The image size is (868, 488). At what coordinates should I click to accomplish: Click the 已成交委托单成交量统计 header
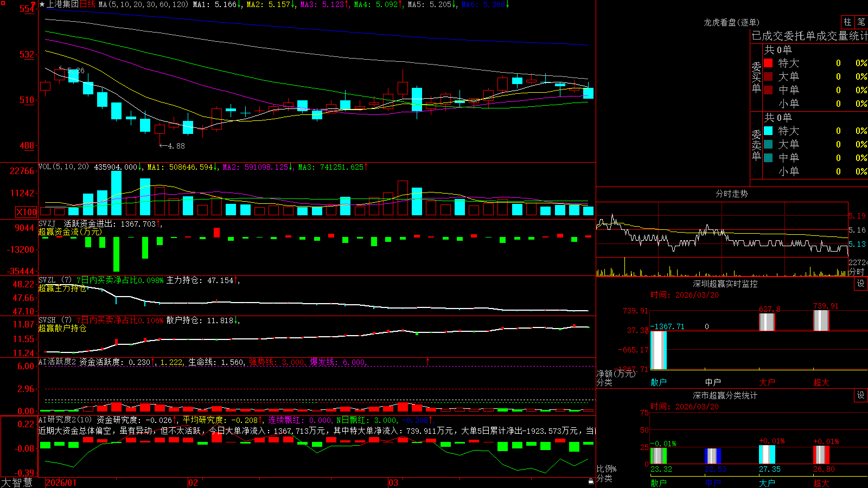809,36
